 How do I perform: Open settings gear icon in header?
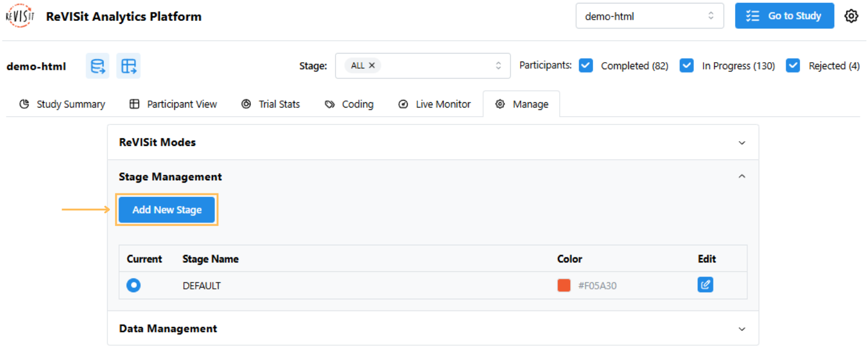[851, 16]
